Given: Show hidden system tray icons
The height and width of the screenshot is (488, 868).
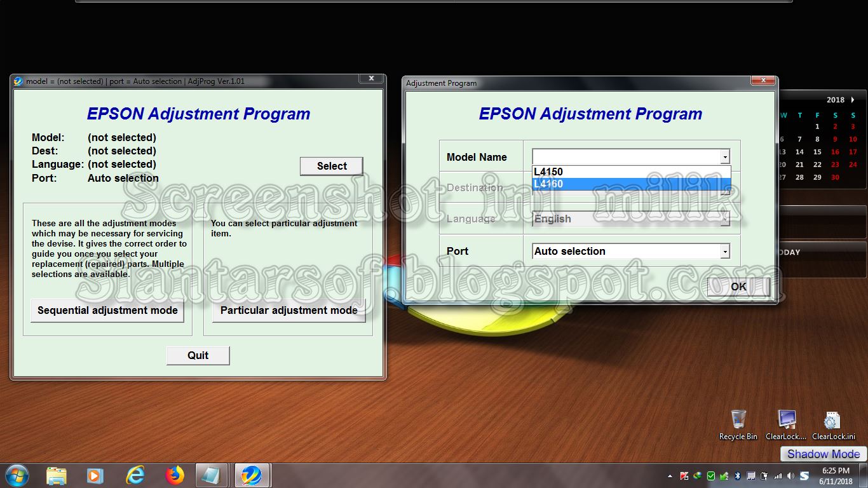Looking at the screenshot, I should tap(670, 476).
